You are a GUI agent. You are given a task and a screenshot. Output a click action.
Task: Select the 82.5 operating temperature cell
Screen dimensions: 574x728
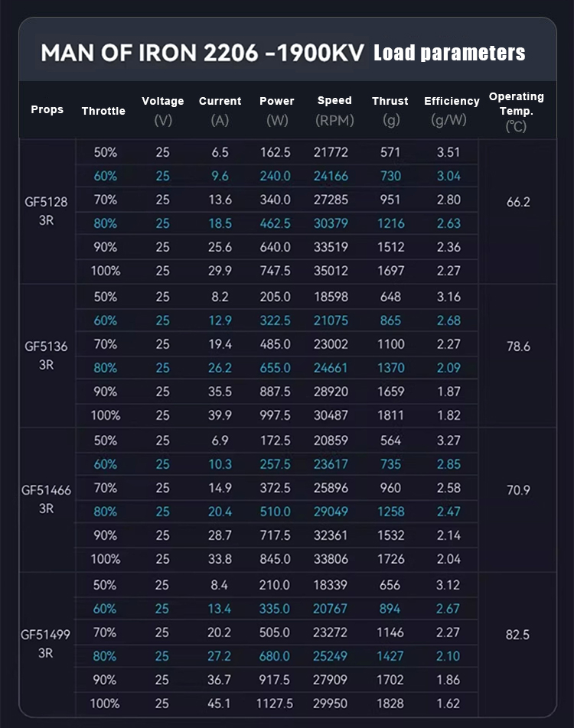click(x=518, y=635)
